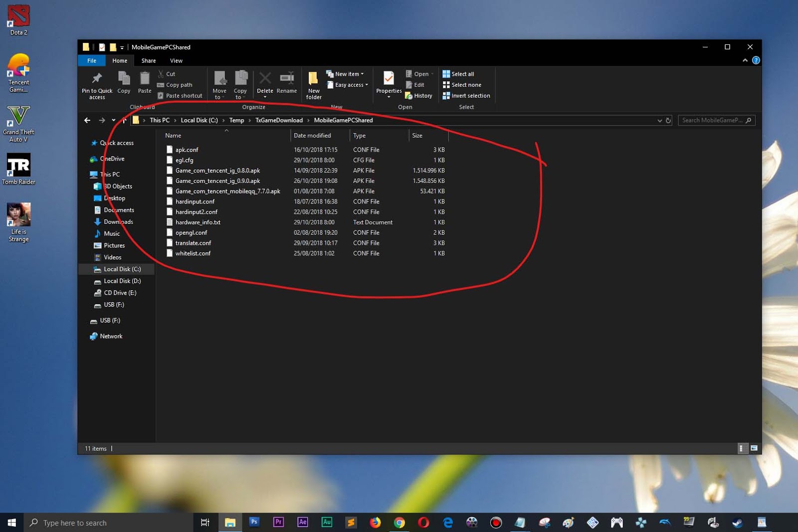Go forward with the navigation arrow
This screenshot has width=798, height=532.
tap(102, 120)
